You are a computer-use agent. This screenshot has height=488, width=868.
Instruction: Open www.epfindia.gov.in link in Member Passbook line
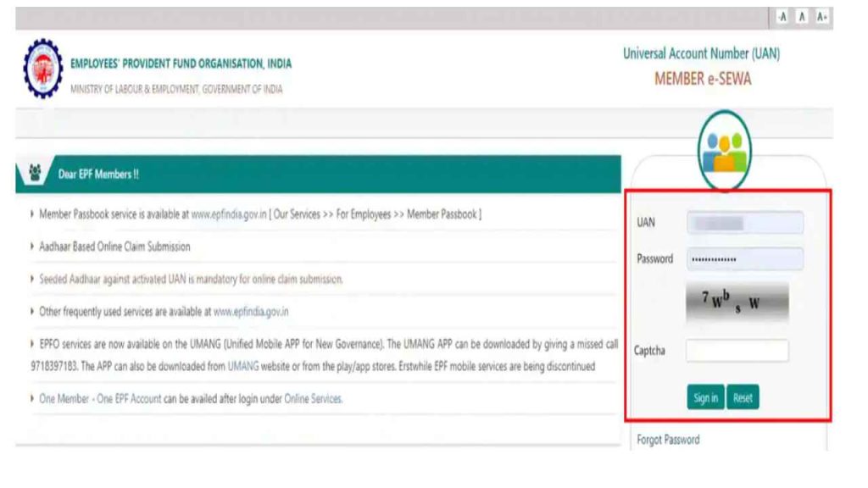[x=229, y=214]
